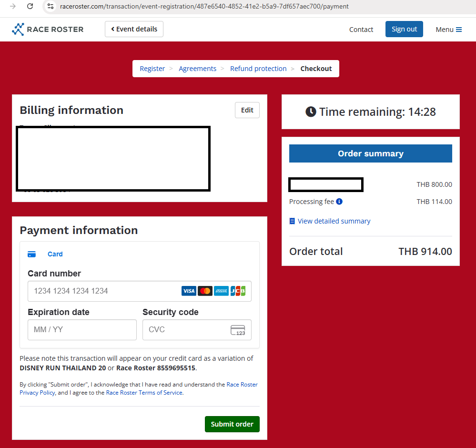The height and width of the screenshot is (448, 476).
Task: Open View detailed summary
Action: click(334, 221)
